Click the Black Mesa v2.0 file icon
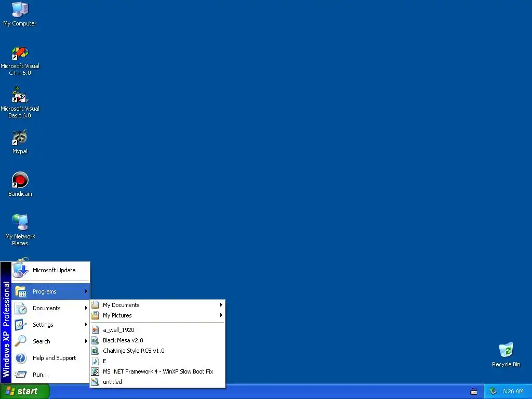532x399 pixels. click(x=96, y=340)
